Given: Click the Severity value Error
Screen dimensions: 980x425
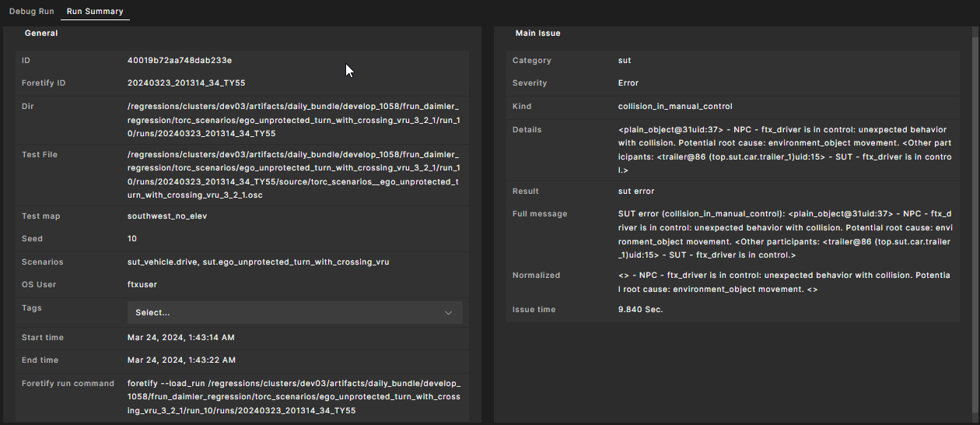Looking at the screenshot, I should point(628,83).
